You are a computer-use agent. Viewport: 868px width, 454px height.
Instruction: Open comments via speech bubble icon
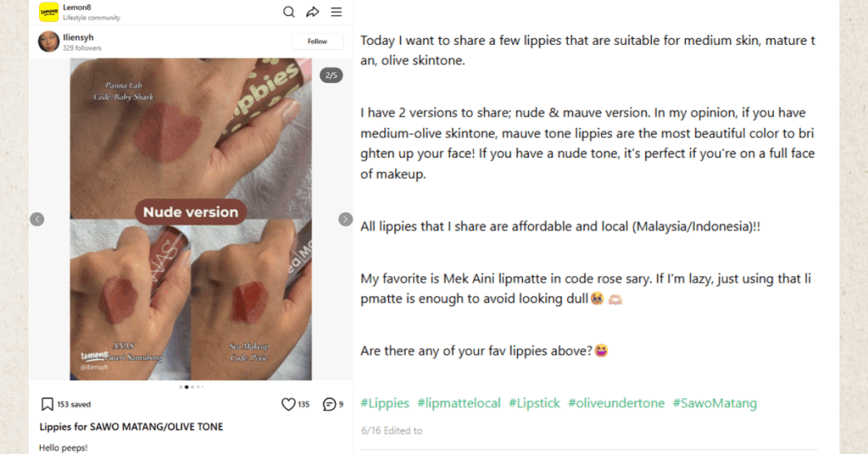click(x=329, y=405)
